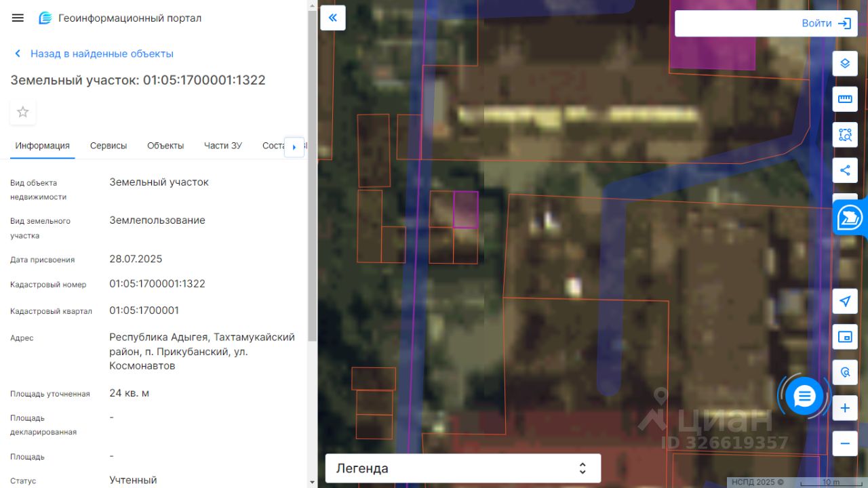Click the Кадастровый номер label
Viewport: 868px width, 488px height.
[x=48, y=285]
